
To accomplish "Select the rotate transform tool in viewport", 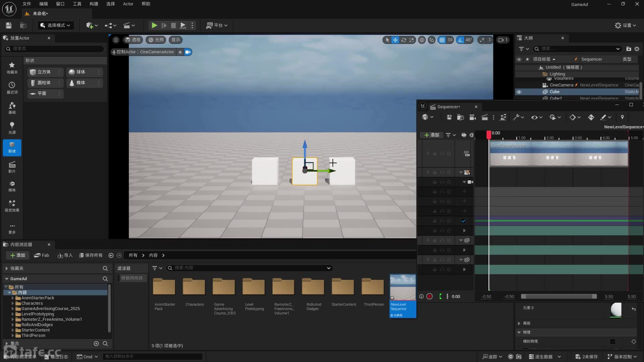I will click(x=404, y=40).
